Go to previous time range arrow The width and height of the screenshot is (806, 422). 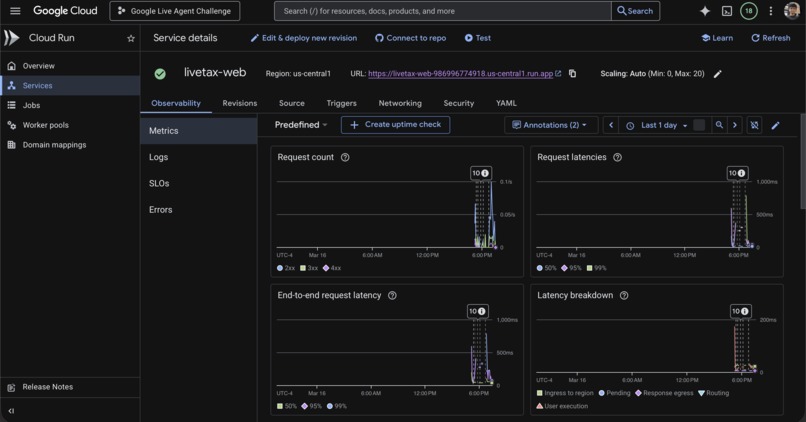pos(611,125)
